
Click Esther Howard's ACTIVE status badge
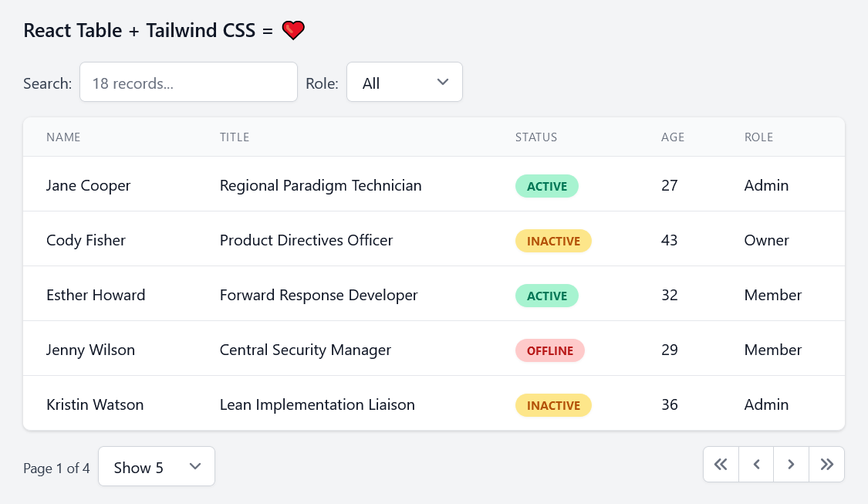tap(547, 296)
